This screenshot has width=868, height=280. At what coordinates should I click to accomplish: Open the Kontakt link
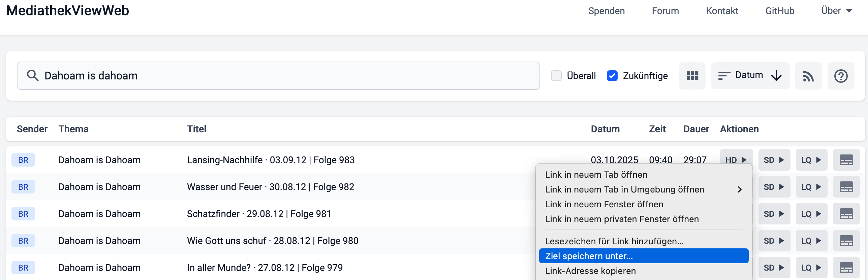(x=722, y=11)
